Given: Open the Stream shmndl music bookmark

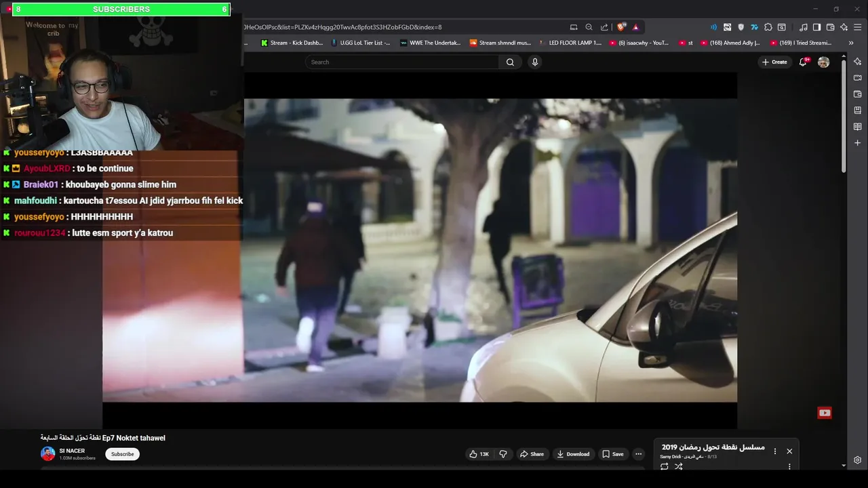Looking at the screenshot, I should click(500, 43).
